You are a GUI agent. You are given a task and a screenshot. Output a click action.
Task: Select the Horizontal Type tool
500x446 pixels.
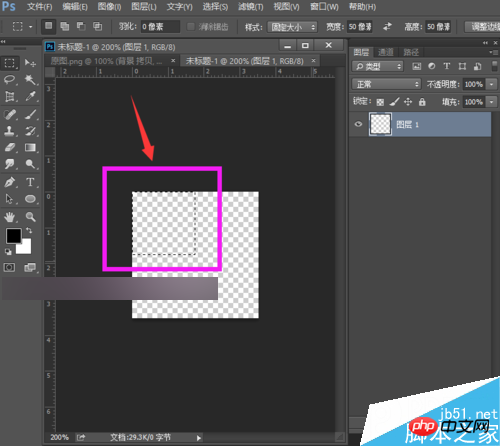point(30,182)
